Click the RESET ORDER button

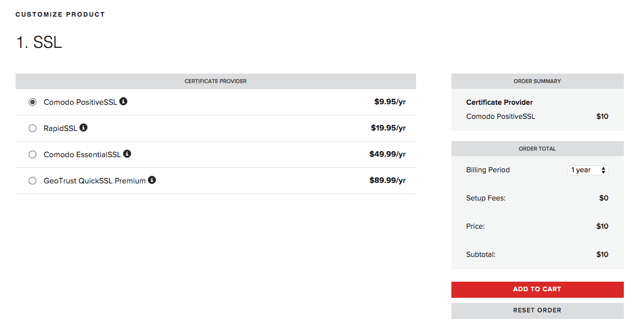pos(537,310)
